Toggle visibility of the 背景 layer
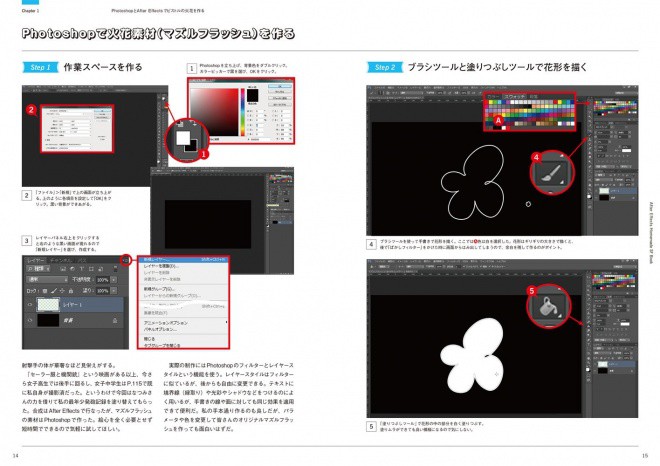 tap(30, 320)
